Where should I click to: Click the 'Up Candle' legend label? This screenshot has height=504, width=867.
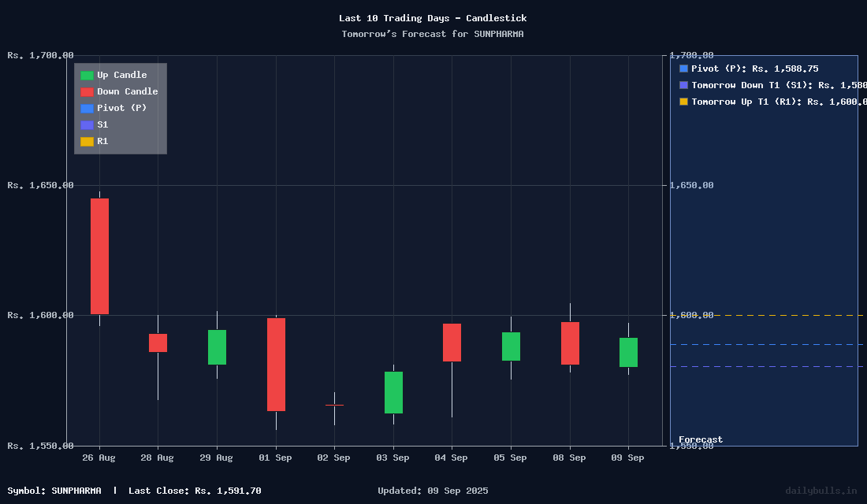coord(122,75)
